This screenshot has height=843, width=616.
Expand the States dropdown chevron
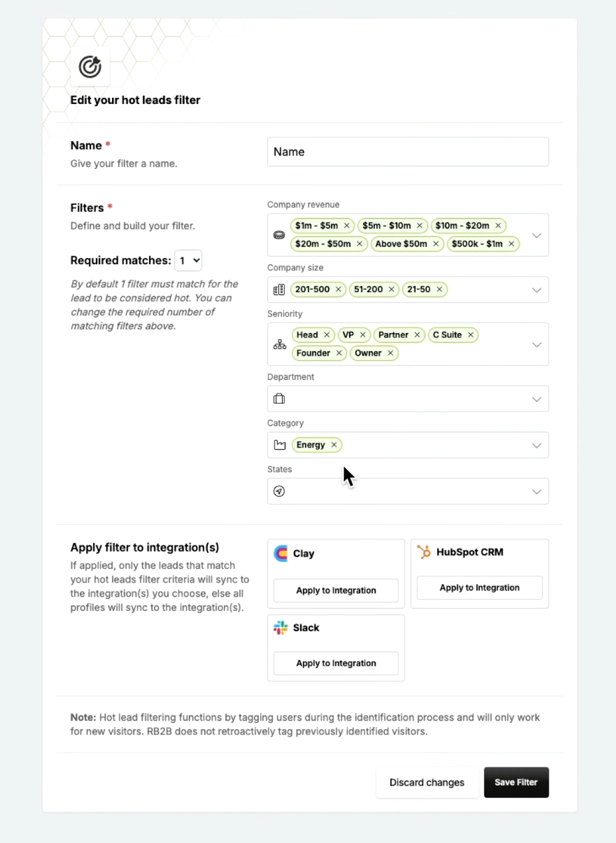tap(537, 491)
